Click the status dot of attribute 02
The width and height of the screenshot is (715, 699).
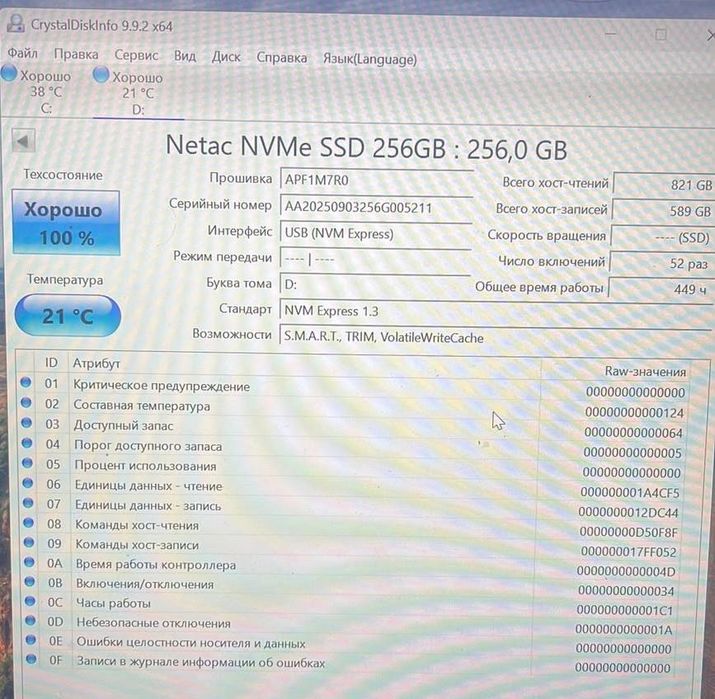point(26,402)
